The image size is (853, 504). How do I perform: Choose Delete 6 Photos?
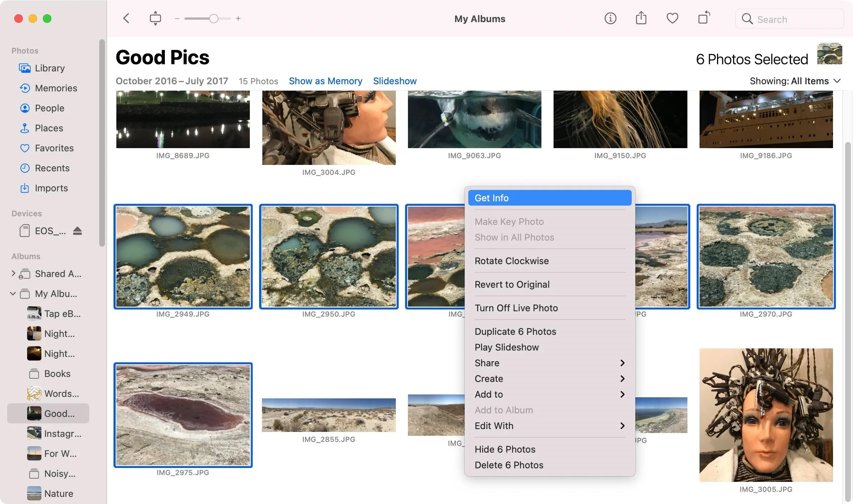pyautogui.click(x=550, y=465)
